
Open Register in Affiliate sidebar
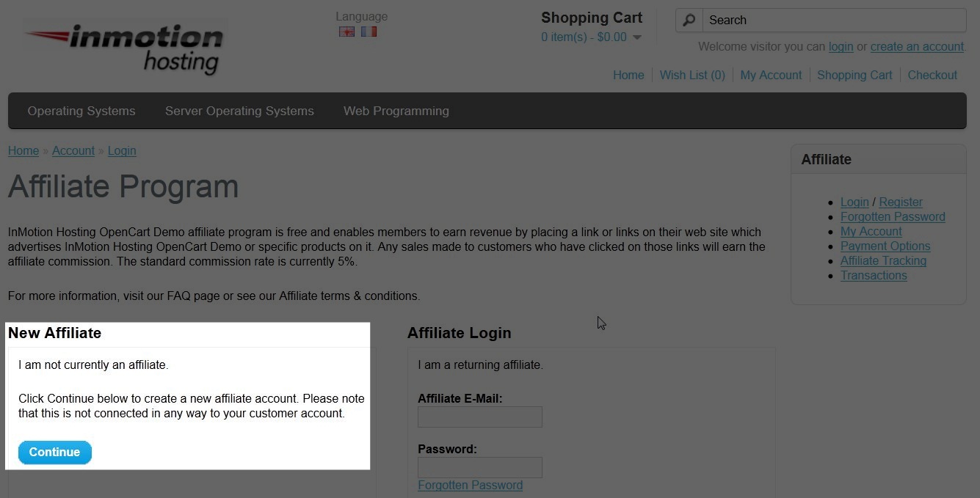point(901,202)
